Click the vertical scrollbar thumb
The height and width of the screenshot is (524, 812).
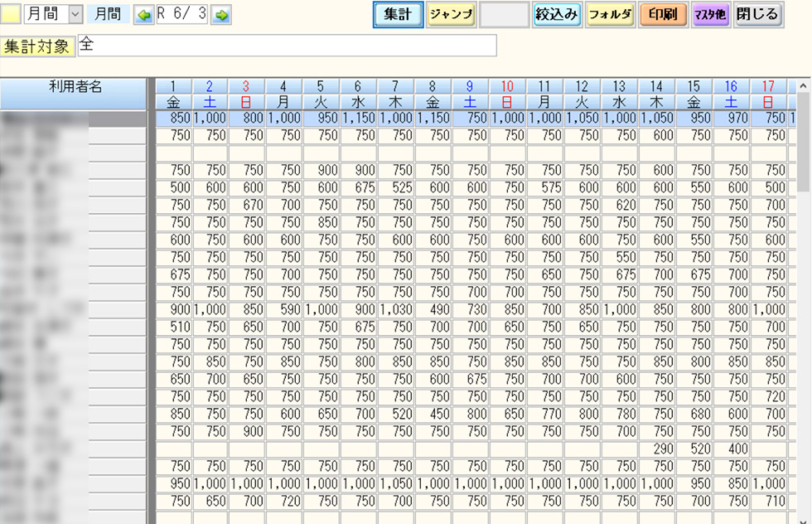pyautogui.click(x=803, y=143)
